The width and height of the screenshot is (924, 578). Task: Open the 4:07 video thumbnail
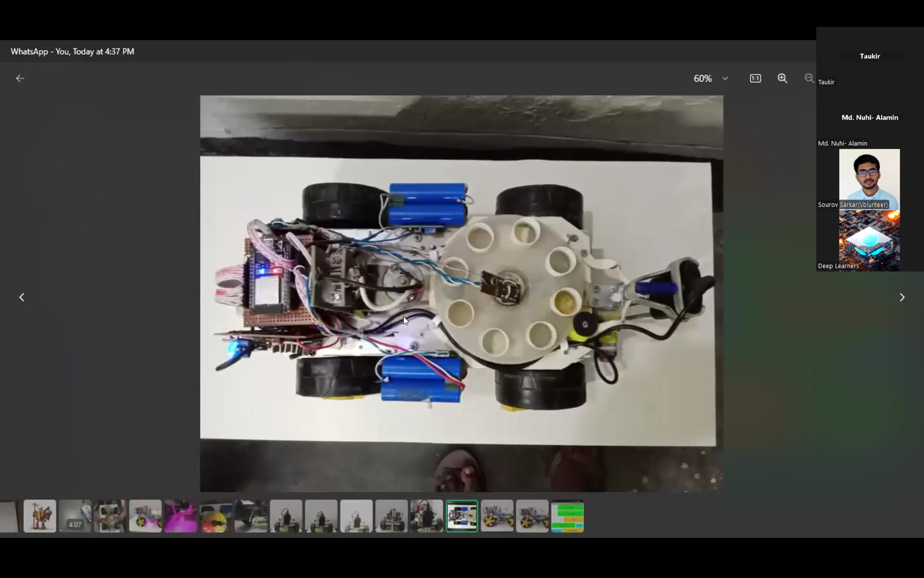tap(75, 516)
